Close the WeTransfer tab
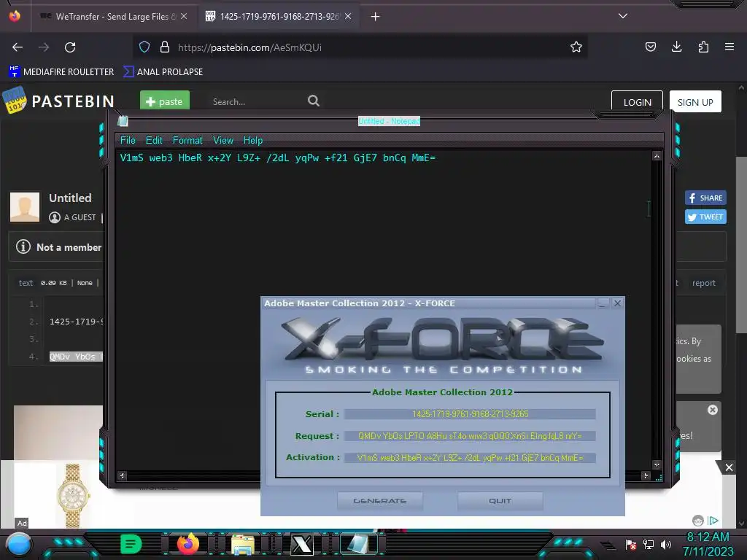Viewport: 747px width, 560px height. point(184,16)
